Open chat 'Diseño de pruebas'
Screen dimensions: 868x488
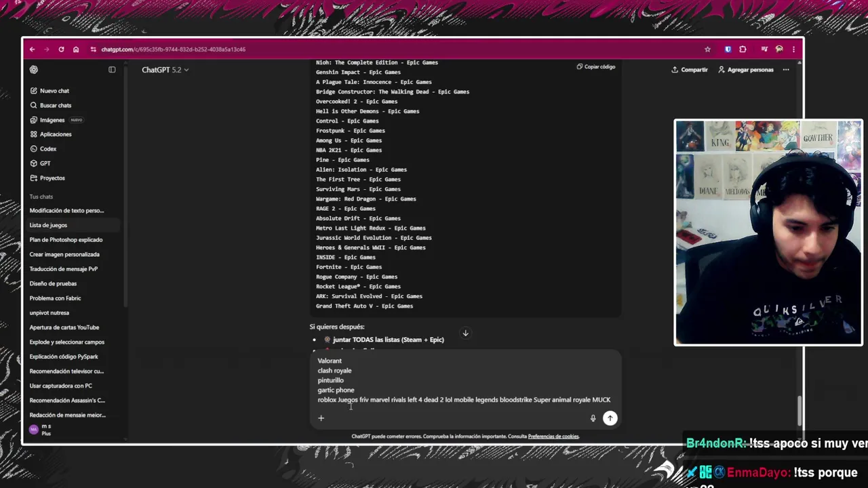(53, 283)
